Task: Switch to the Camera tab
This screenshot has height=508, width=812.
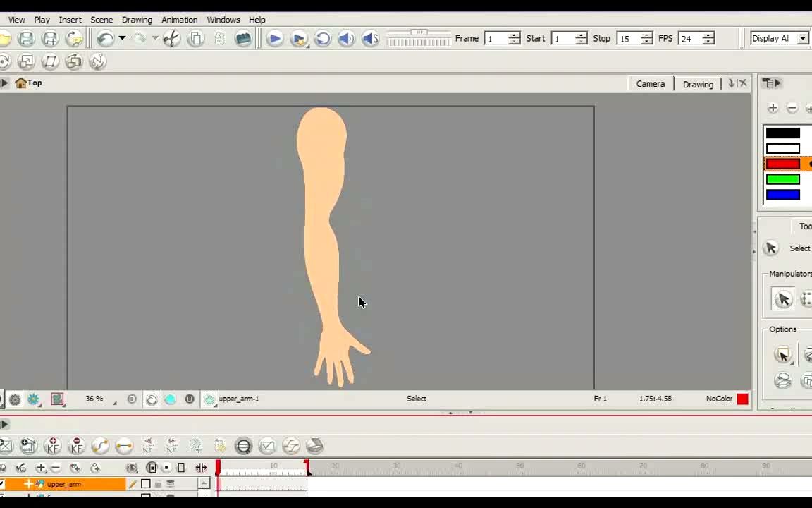Action: tap(650, 84)
